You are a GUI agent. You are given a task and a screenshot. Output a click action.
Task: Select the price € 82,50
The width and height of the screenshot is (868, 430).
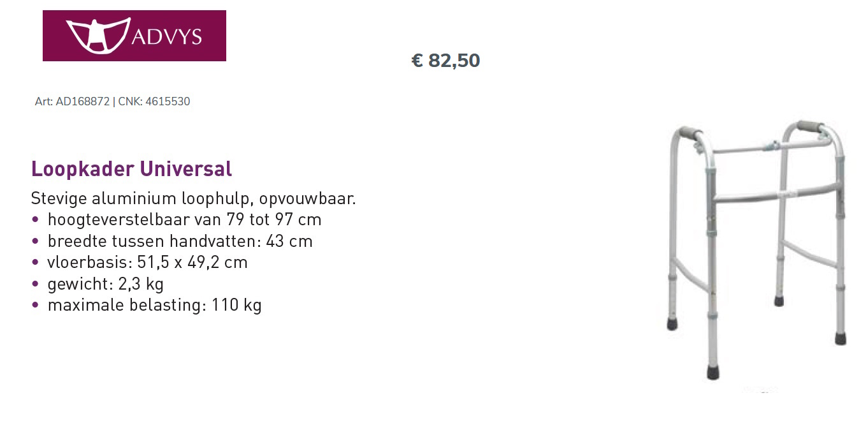tap(445, 61)
